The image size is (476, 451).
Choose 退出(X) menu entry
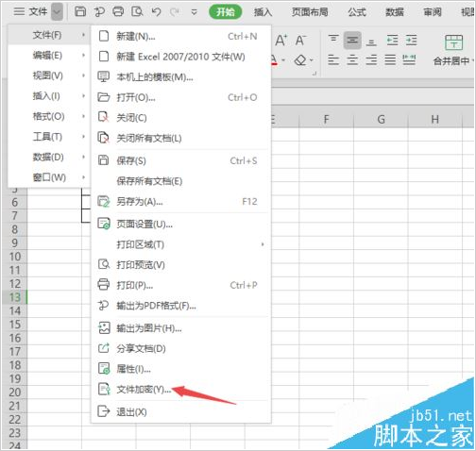pyautogui.click(x=181, y=411)
